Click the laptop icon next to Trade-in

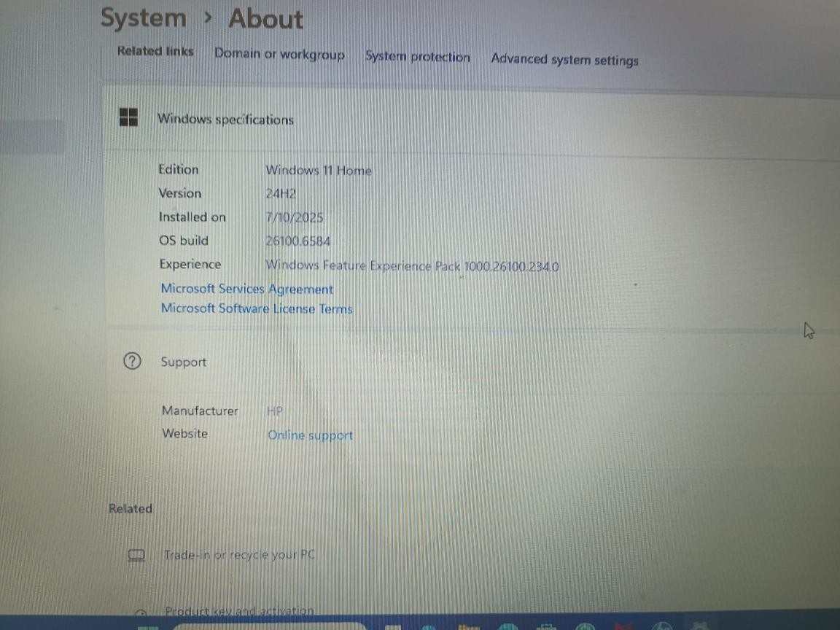(x=136, y=555)
